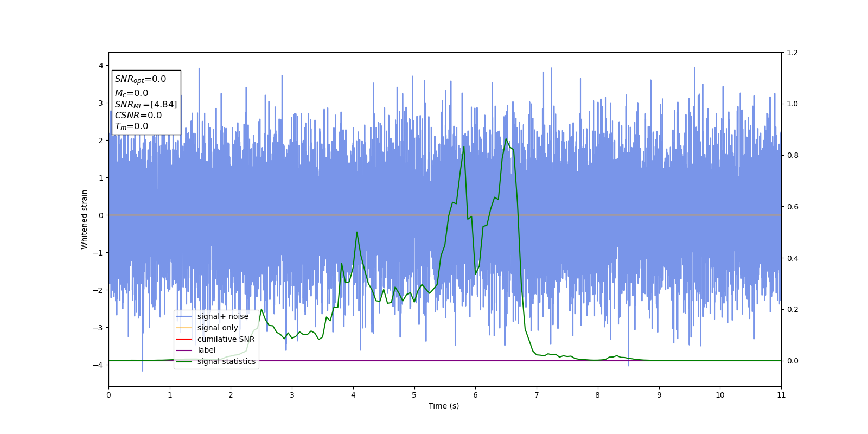Click x-axis tick label 3
868x434 pixels.
[x=292, y=395]
